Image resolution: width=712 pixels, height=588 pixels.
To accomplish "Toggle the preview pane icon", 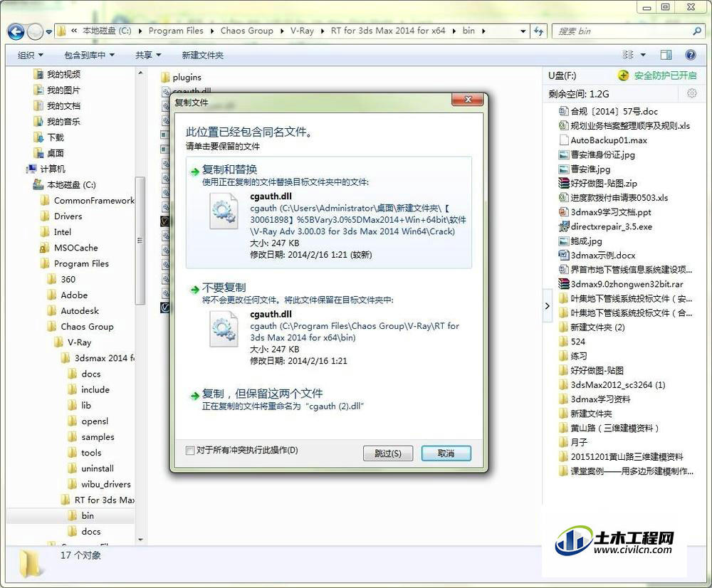I will (x=666, y=55).
